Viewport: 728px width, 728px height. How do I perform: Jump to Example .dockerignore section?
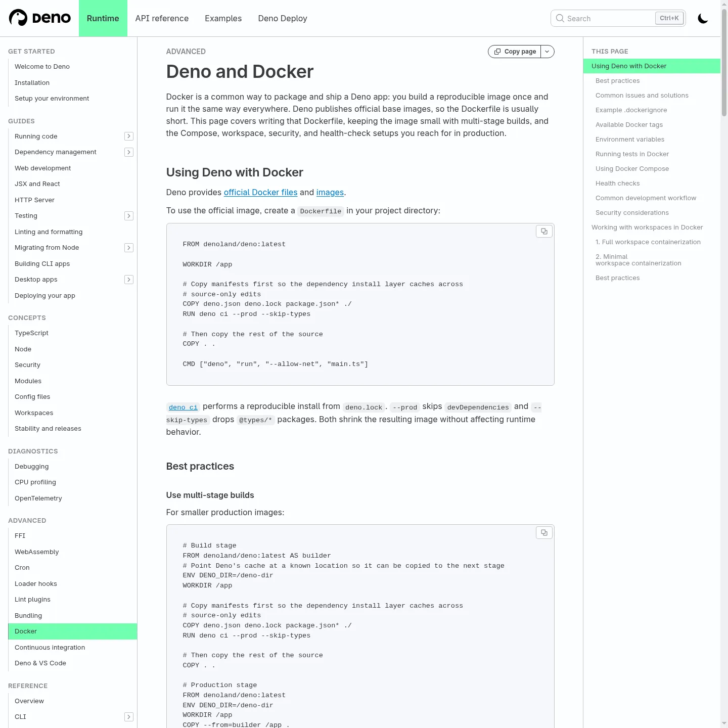click(631, 110)
